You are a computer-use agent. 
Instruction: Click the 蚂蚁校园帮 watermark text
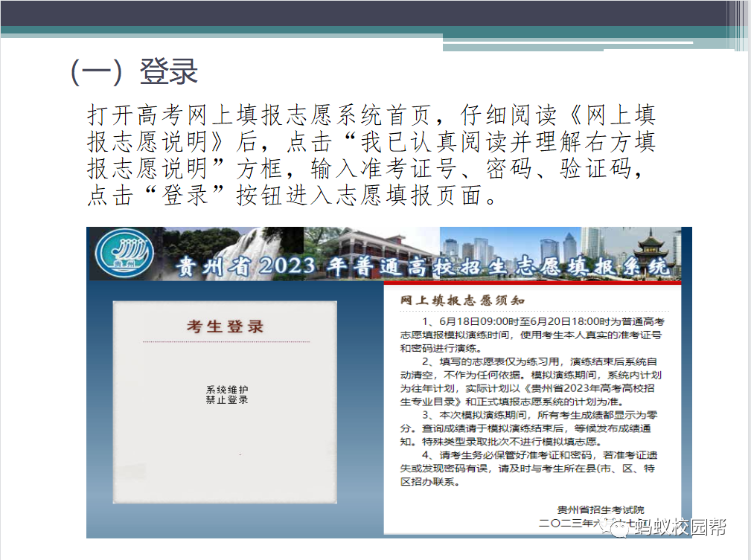point(679,527)
